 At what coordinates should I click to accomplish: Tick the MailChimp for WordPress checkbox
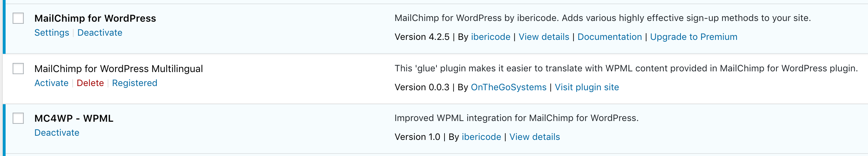[x=18, y=18]
